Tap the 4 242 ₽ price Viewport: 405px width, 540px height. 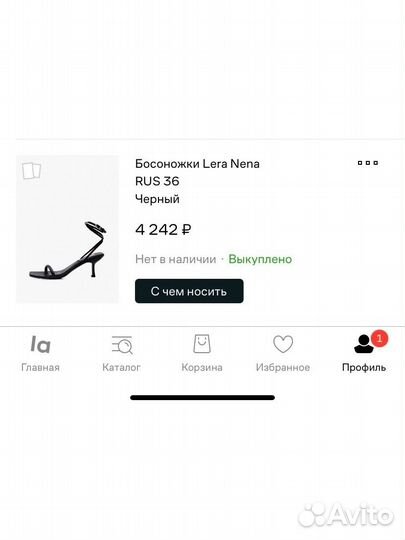pyautogui.click(x=163, y=229)
